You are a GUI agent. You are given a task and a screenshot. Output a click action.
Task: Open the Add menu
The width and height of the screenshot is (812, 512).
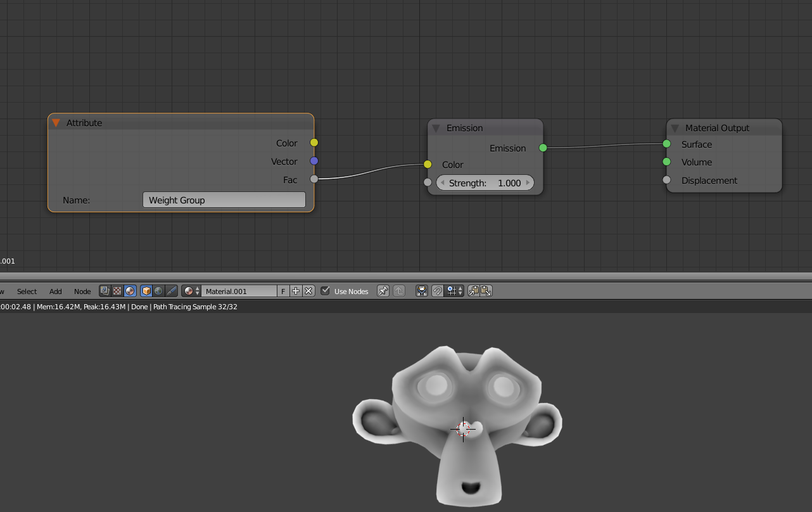(56, 291)
